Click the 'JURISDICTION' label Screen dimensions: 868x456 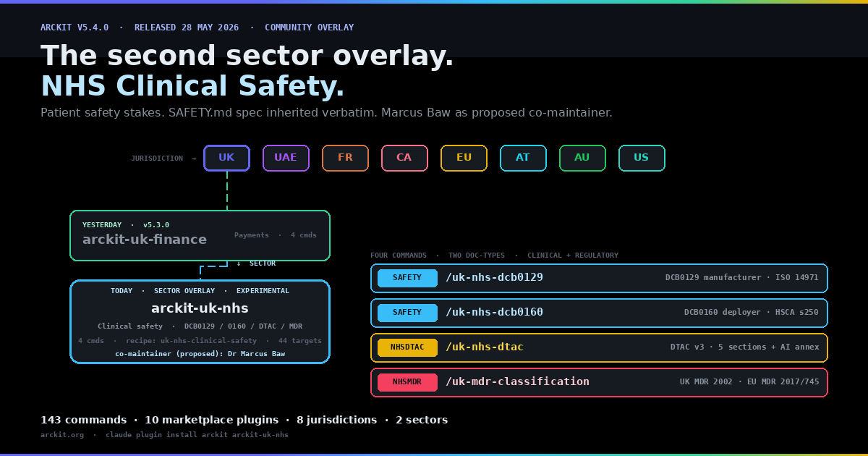pyautogui.click(x=157, y=159)
